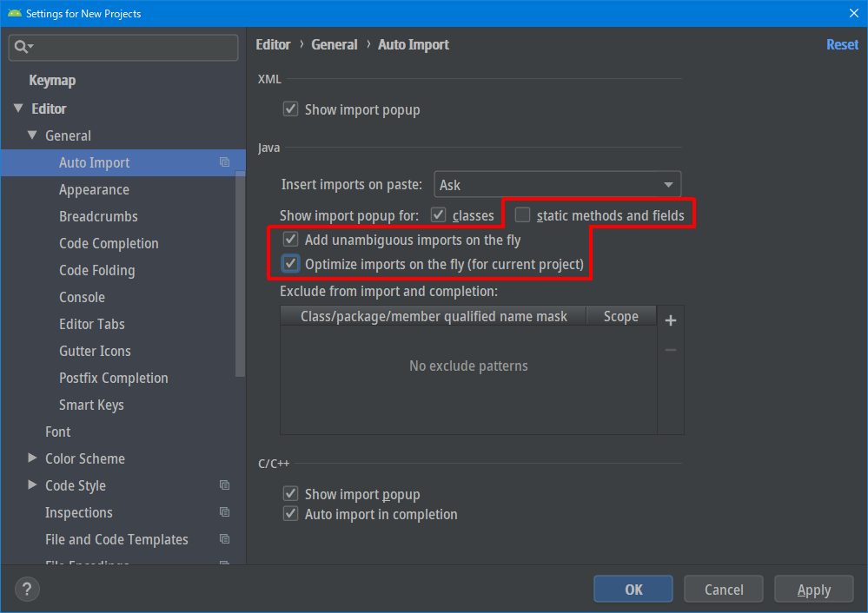Select Keymap in settings tree
The width and height of the screenshot is (868, 613).
52,81
